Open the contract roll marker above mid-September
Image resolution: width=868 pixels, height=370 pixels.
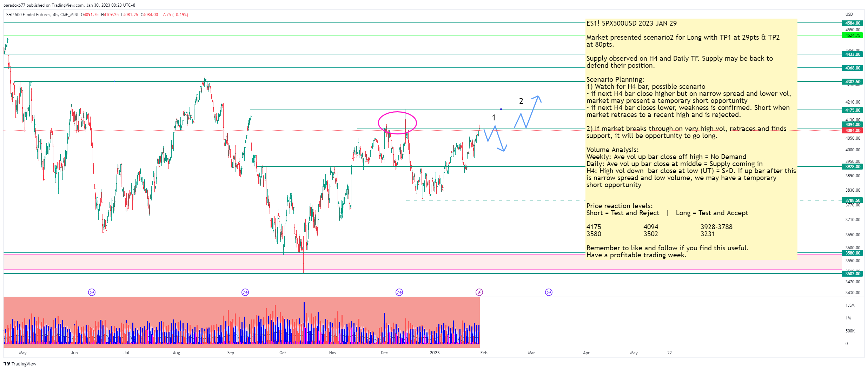[x=245, y=292]
